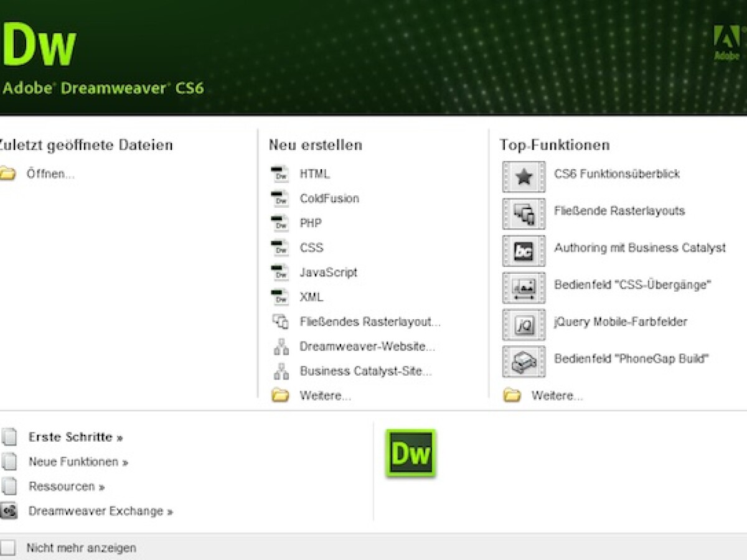Image resolution: width=747 pixels, height=560 pixels.
Task: Create a new ColdFusion document
Action: [x=329, y=198]
